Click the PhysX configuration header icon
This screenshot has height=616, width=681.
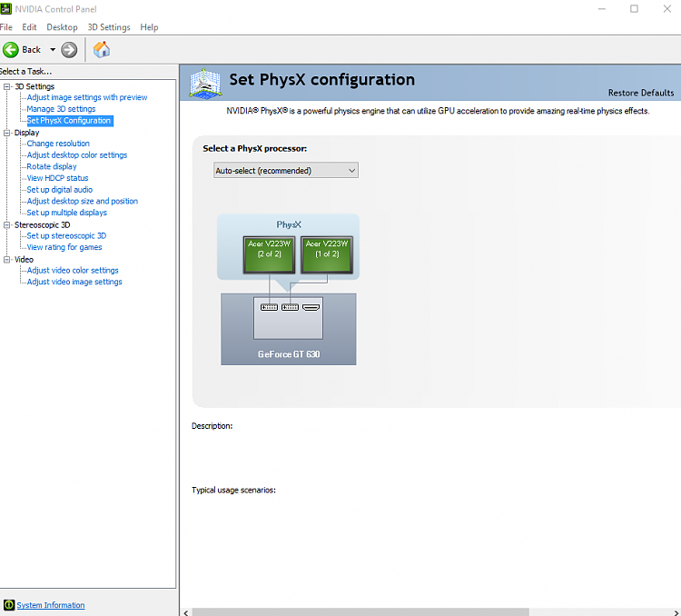tap(205, 83)
